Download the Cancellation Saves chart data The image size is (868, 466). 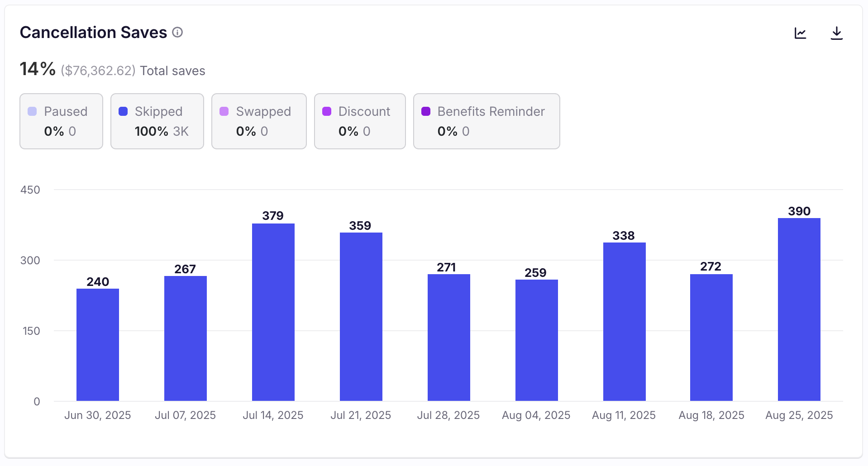[x=836, y=33]
